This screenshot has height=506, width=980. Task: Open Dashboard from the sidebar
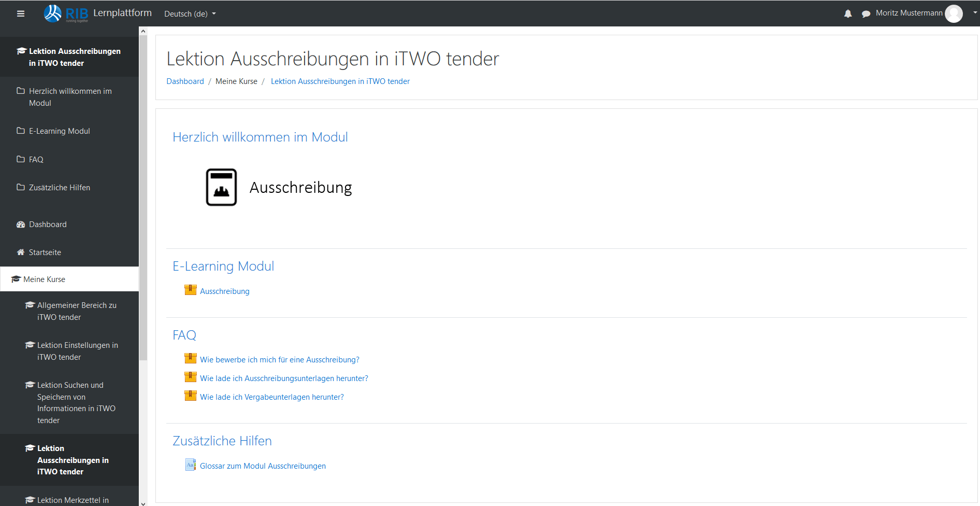click(x=69, y=224)
